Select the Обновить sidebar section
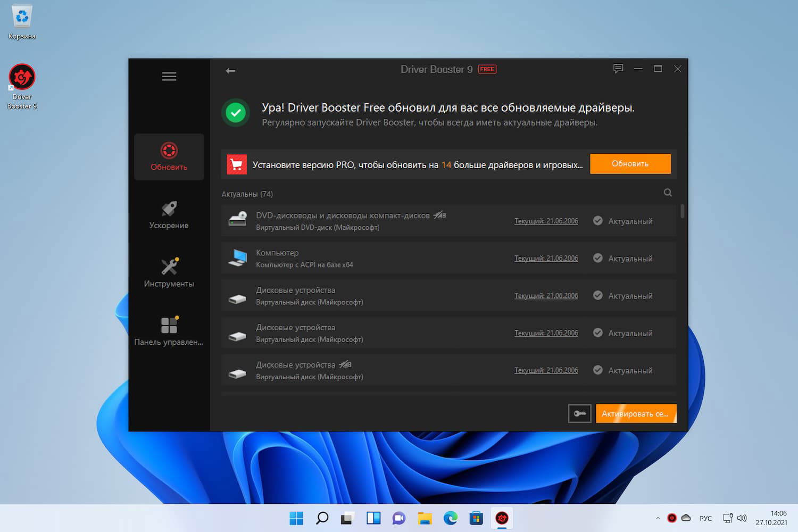798x532 pixels. (x=169, y=157)
